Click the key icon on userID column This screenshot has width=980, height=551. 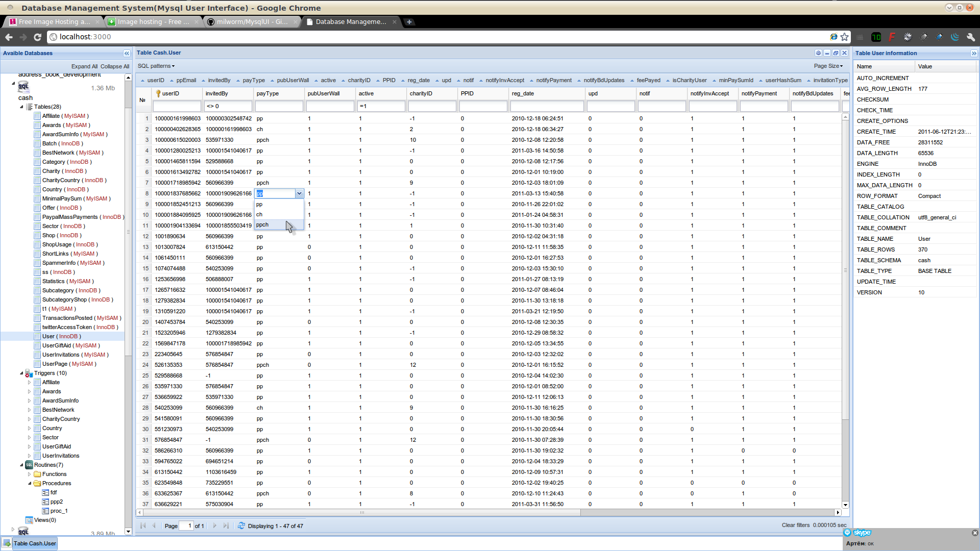pyautogui.click(x=159, y=93)
